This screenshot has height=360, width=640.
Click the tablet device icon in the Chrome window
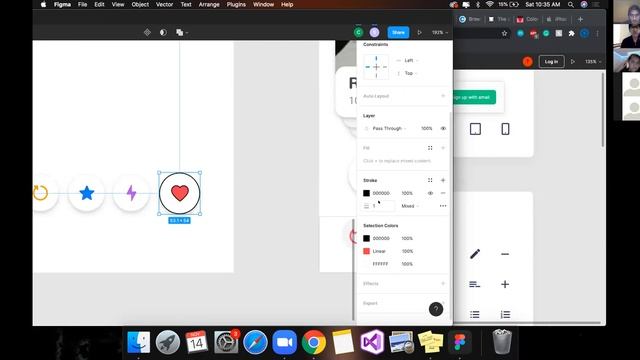point(475,129)
